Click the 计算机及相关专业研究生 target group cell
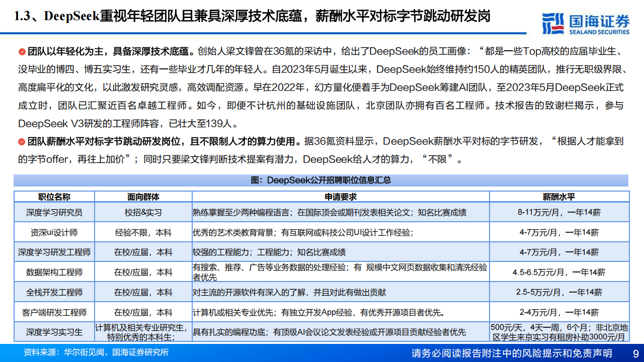The height and width of the screenshot is (362, 644). click(143, 332)
